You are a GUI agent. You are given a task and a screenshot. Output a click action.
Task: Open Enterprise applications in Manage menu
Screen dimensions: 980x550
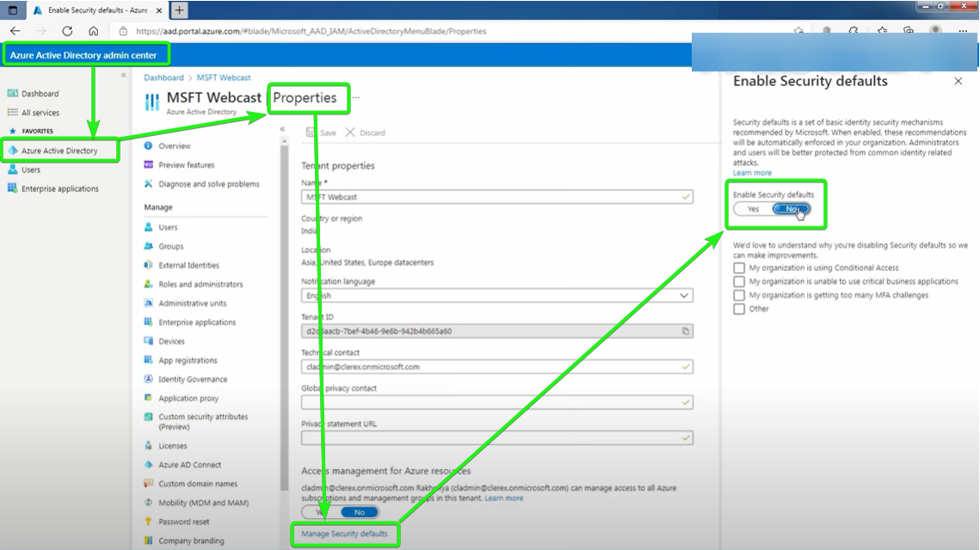(x=196, y=323)
